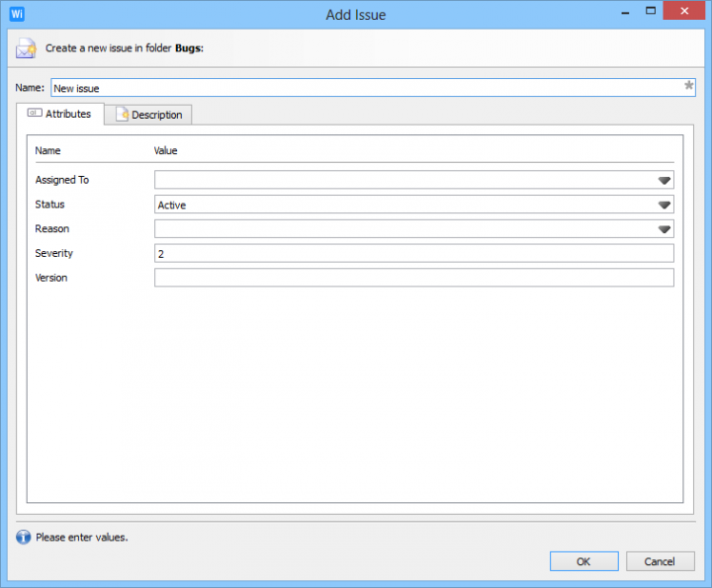
Task: Click the 'Please enter values.' message
Action: tap(82, 538)
